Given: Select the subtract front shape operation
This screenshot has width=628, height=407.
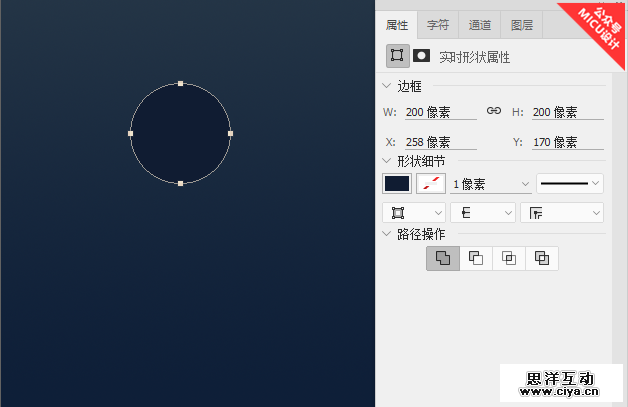Looking at the screenshot, I should (476, 258).
